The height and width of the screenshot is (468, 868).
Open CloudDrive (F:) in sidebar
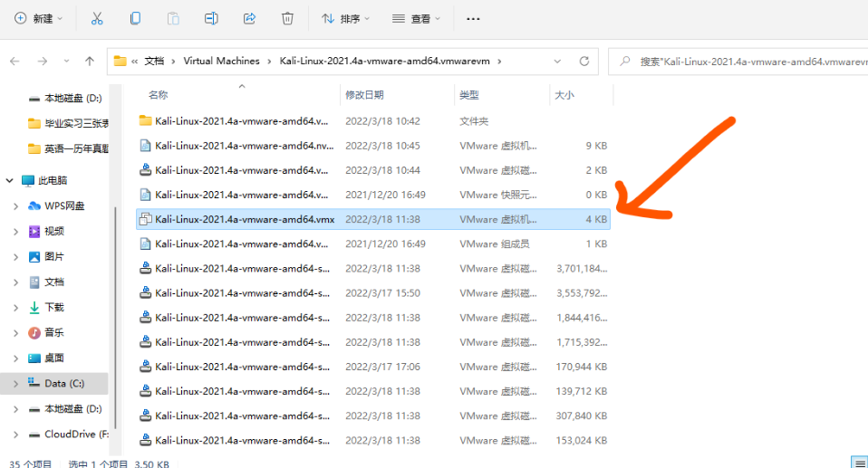[69, 435]
